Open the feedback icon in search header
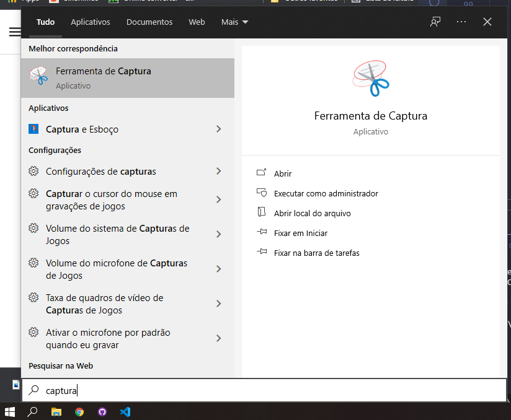 [x=435, y=22]
